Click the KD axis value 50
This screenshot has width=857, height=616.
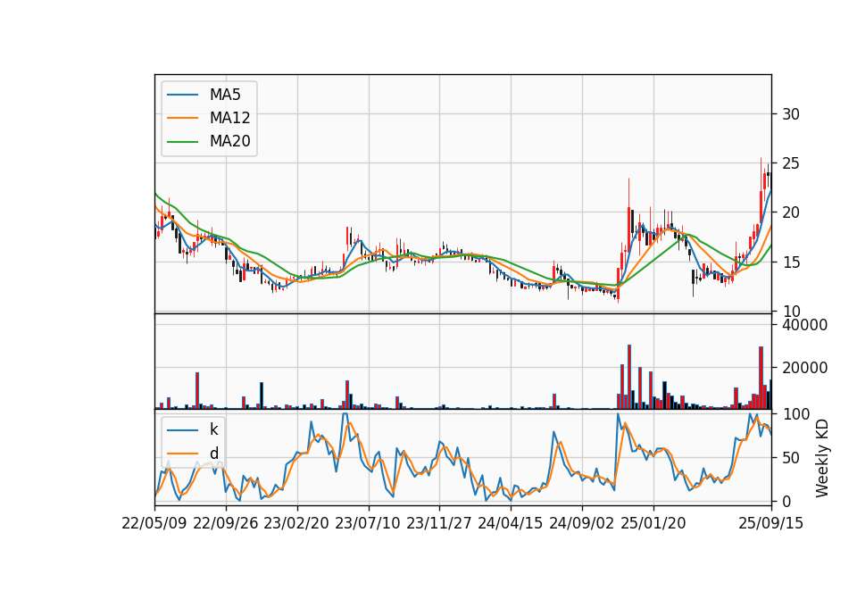791,458
